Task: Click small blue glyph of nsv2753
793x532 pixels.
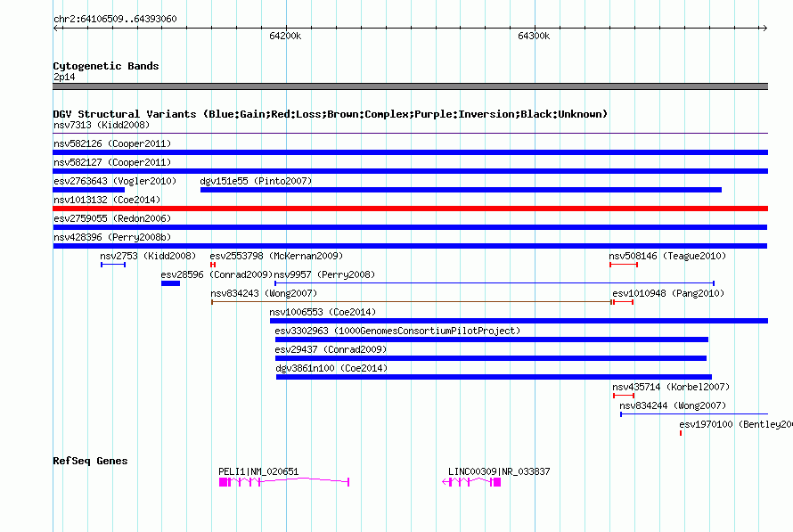Action: (113, 265)
